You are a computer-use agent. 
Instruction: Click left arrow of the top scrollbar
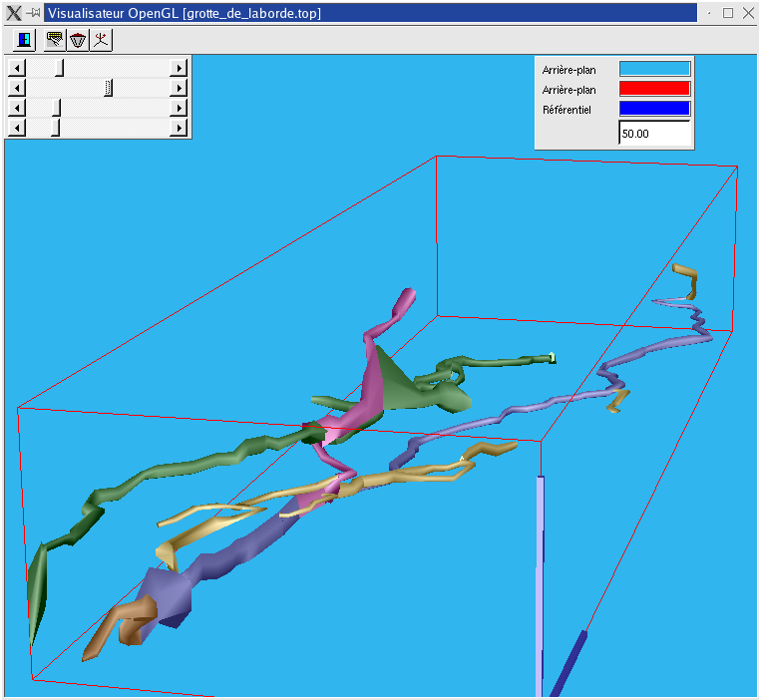point(17,68)
